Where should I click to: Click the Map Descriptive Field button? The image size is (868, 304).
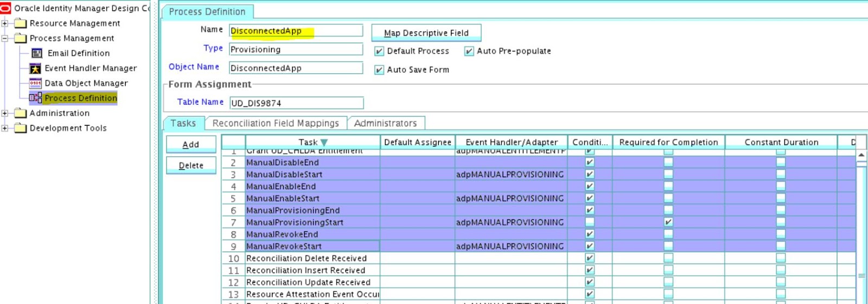(x=426, y=33)
